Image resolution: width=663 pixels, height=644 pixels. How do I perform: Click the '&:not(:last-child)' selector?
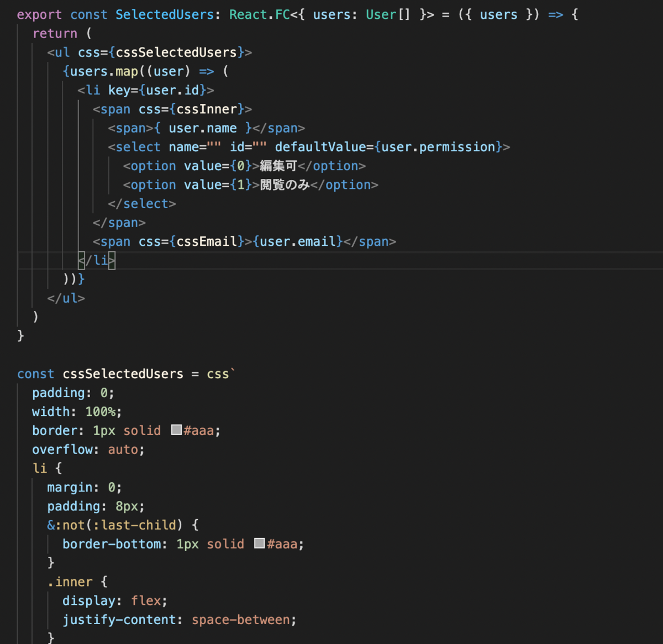click(x=115, y=525)
